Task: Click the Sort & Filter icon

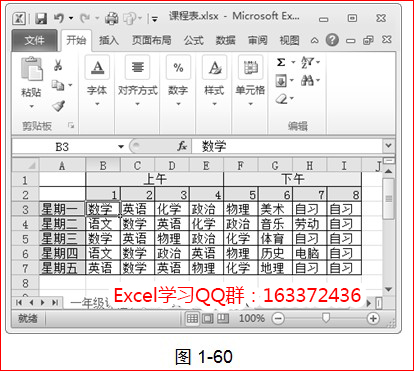Action: click(x=307, y=62)
